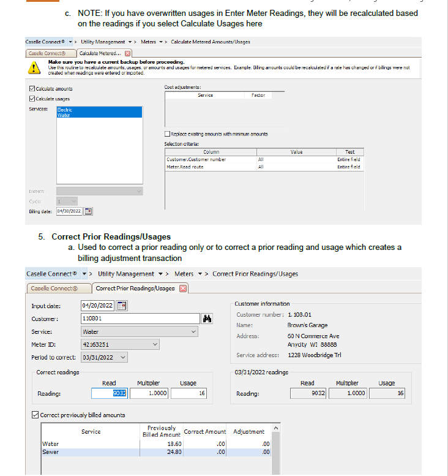Click the Test header in Selection criteria
This screenshot has width=448, height=476.
tap(349, 152)
